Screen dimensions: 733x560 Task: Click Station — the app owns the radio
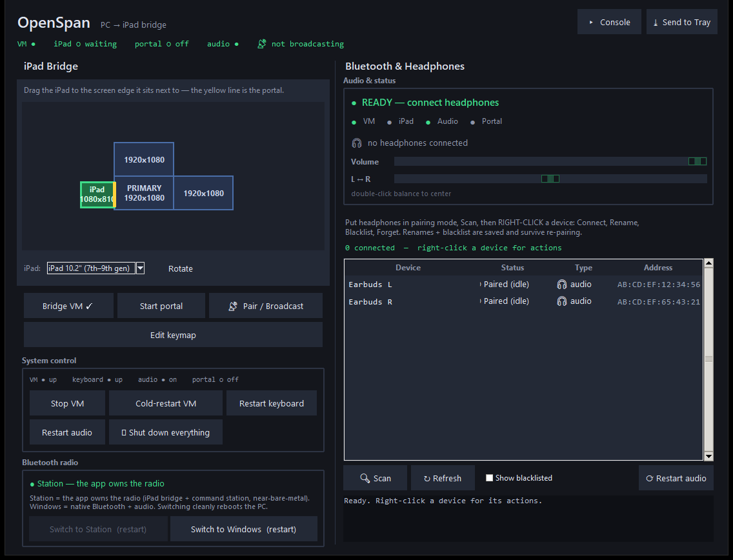(x=97, y=483)
